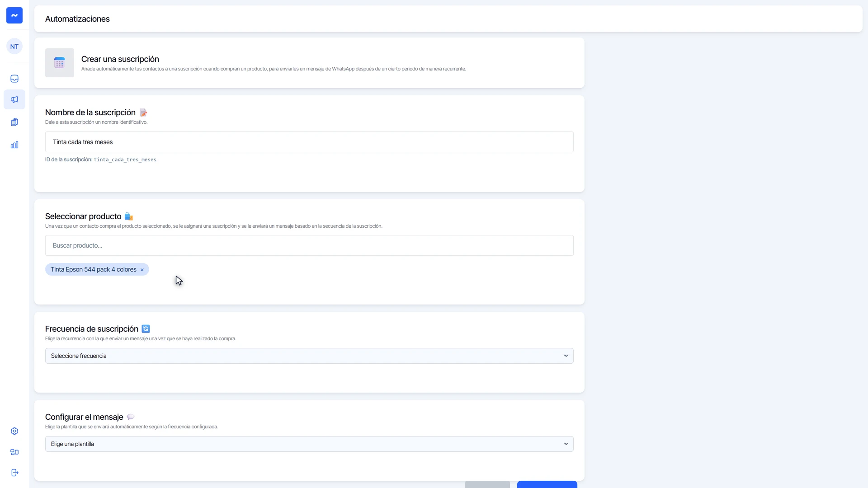The image size is (868, 488).
Task: Remove the Tinta Epson 544 pack tag
Action: click(x=142, y=270)
